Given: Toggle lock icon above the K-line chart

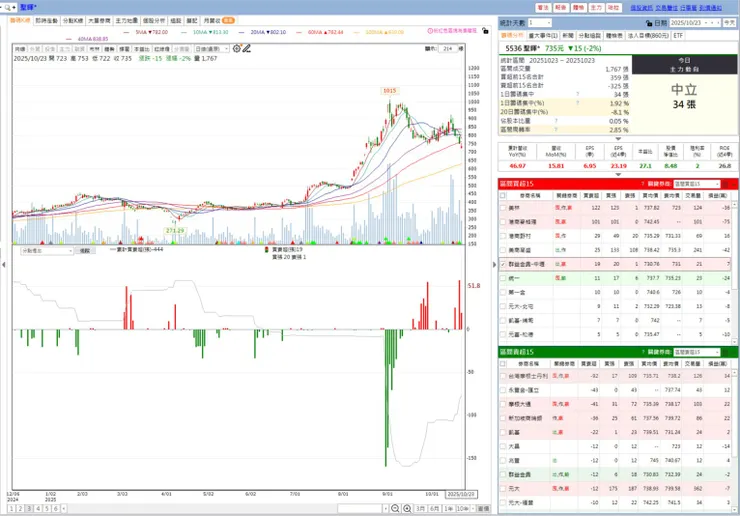Looking at the screenshot, I should click(485, 31).
